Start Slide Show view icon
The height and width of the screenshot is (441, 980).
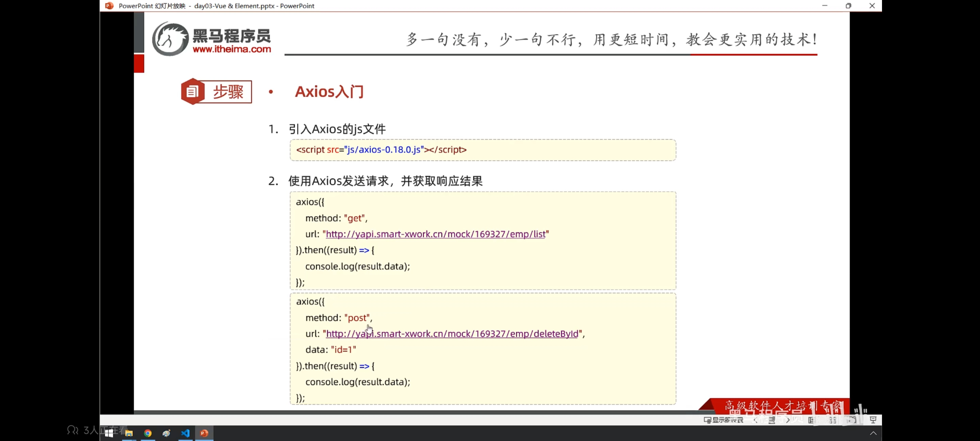873,420
